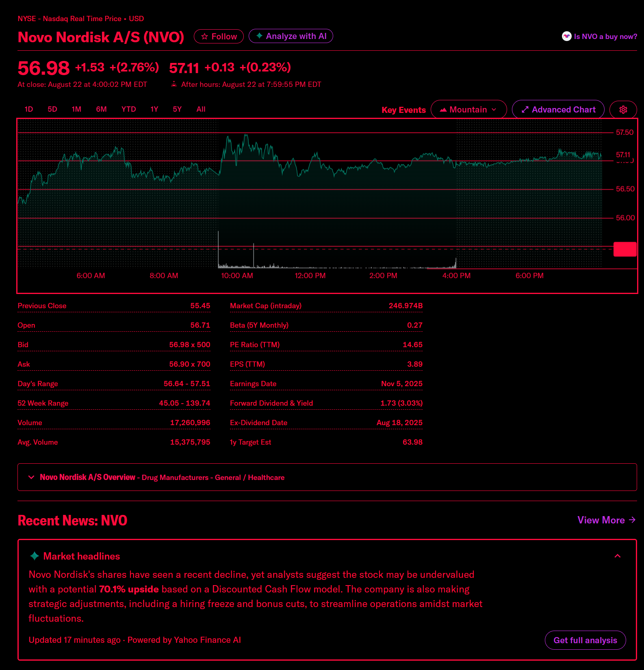
Task: Click the Nov 5, 2025 earnings date
Action: pyautogui.click(x=402, y=384)
